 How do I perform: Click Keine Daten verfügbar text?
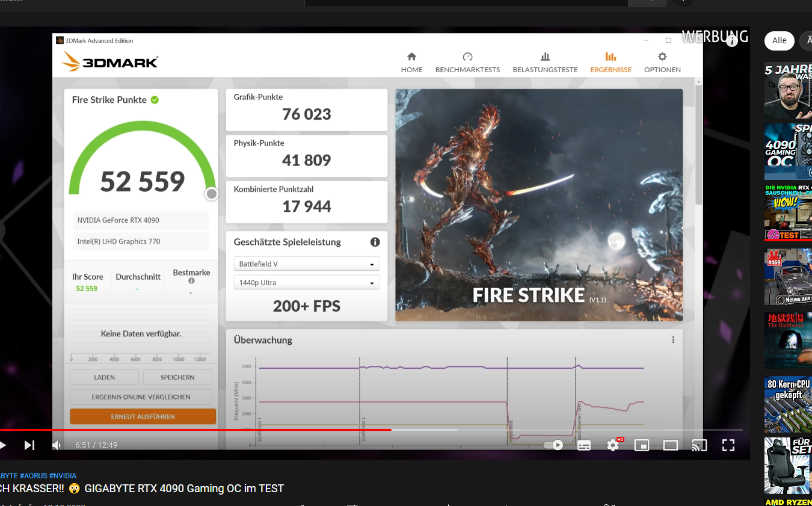click(x=141, y=333)
